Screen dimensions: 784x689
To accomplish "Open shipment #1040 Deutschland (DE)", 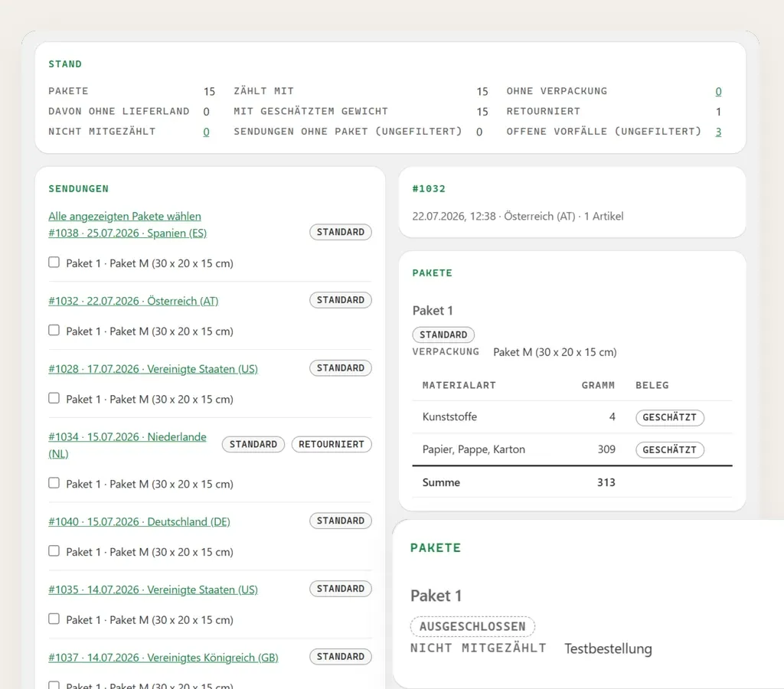I will (x=139, y=521).
